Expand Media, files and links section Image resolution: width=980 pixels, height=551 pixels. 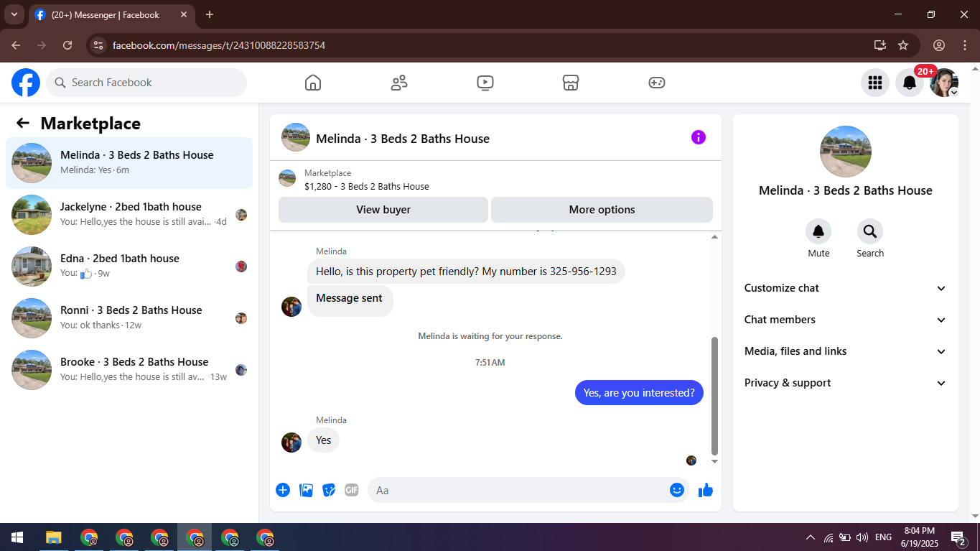[846, 351]
